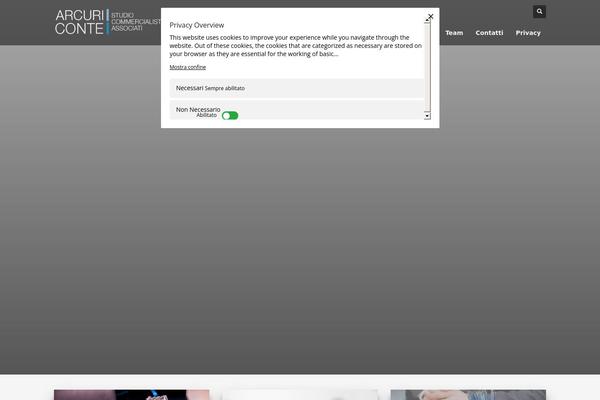The height and width of the screenshot is (400, 600).
Task: Toggle the Non Necessario cookies switch
Action: (x=230, y=116)
